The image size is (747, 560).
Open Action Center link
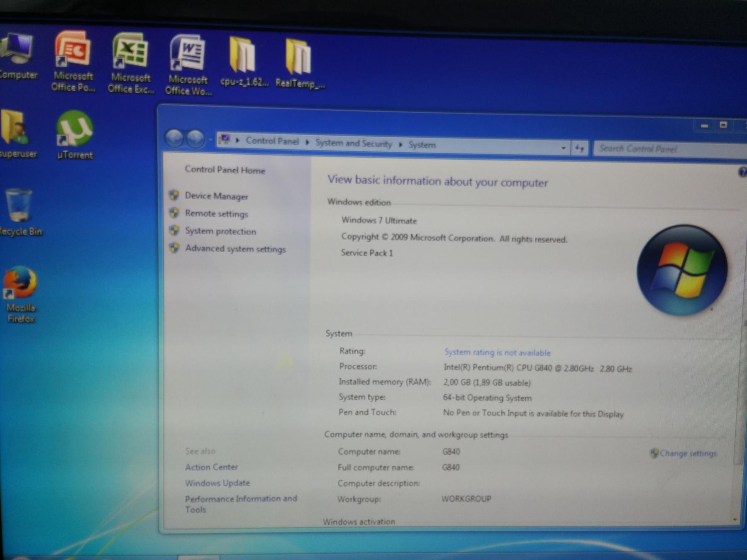click(x=211, y=467)
